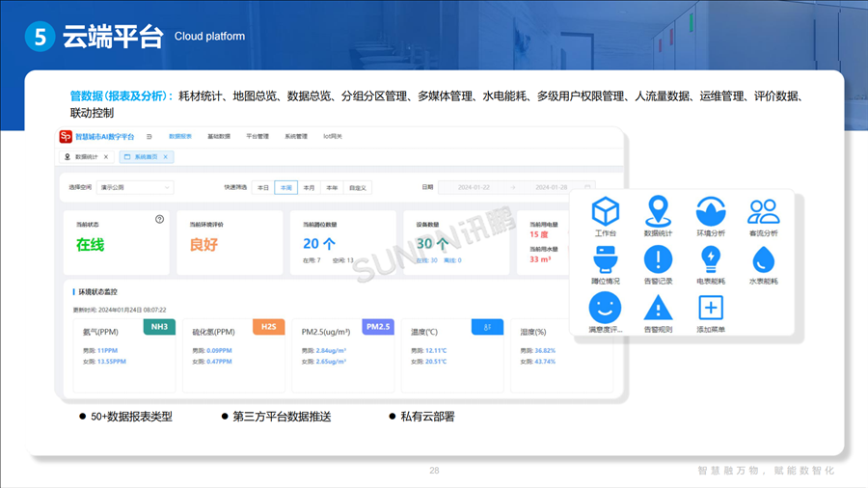This screenshot has height=488, width=868.
Task: Open 电表能耗 lightbulb icon
Action: (x=711, y=259)
